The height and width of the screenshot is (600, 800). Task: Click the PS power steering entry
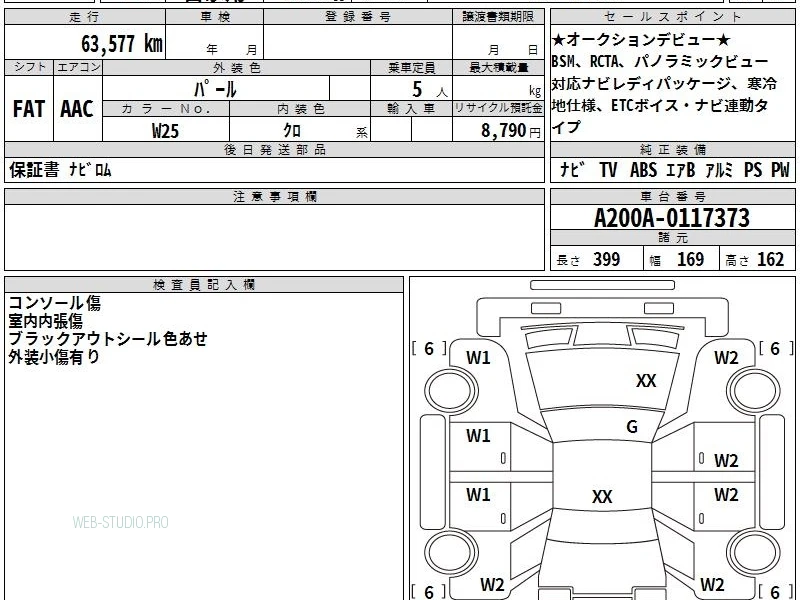753,170
